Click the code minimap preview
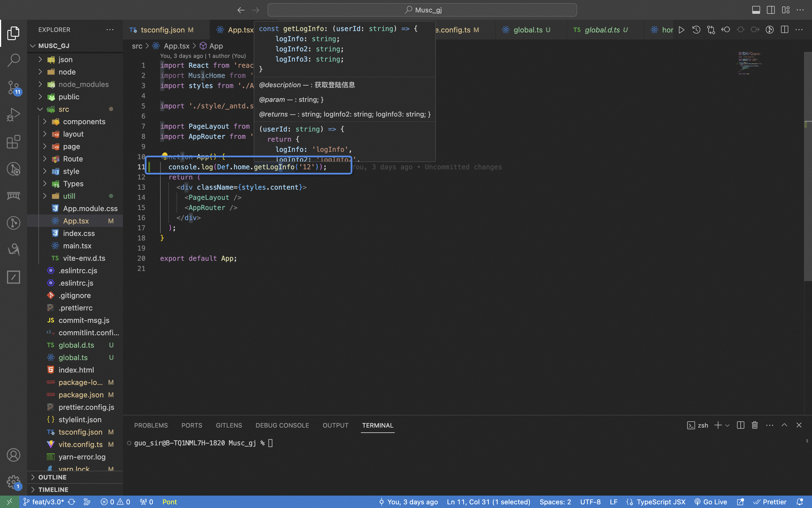 750,63
